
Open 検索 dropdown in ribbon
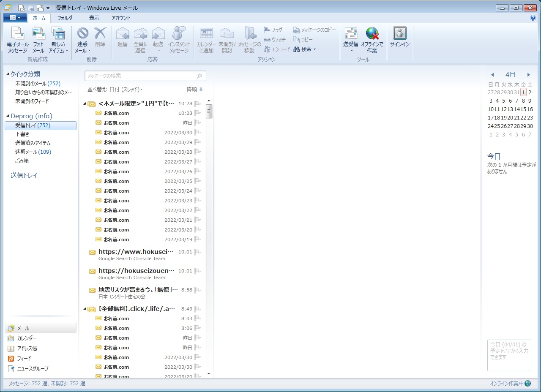305,49
